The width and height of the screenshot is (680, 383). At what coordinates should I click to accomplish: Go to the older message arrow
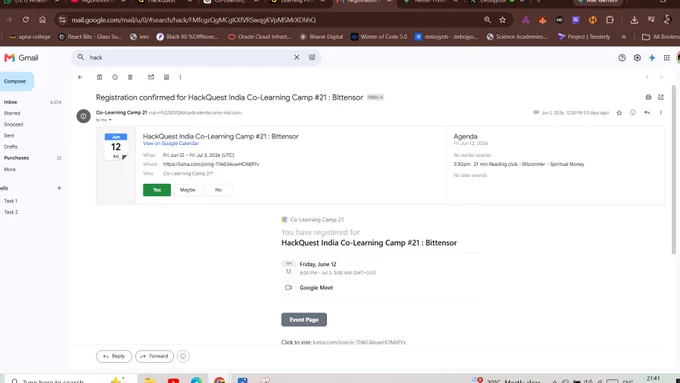click(661, 77)
